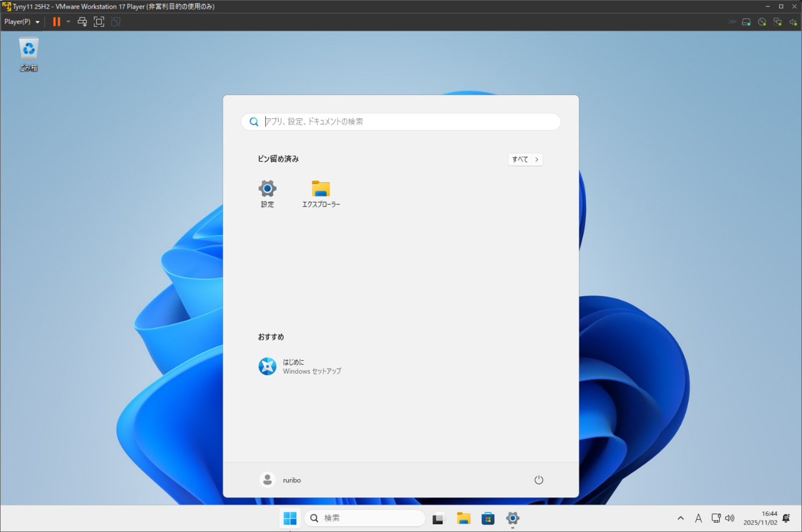Open the Player(P) menu in VMware
The image size is (802, 532).
click(x=21, y=21)
